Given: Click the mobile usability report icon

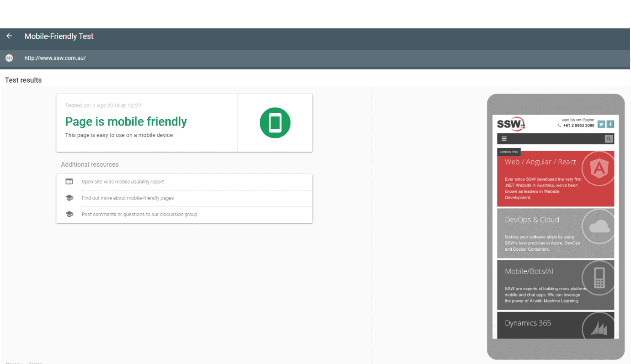Looking at the screenshot, I should click(69, 182).
